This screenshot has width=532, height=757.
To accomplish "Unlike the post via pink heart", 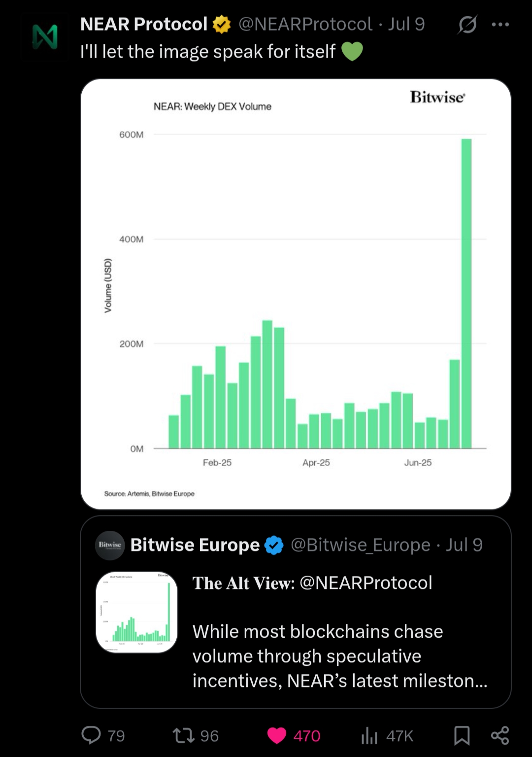I will pyautogui.click(x=277, y=735).
